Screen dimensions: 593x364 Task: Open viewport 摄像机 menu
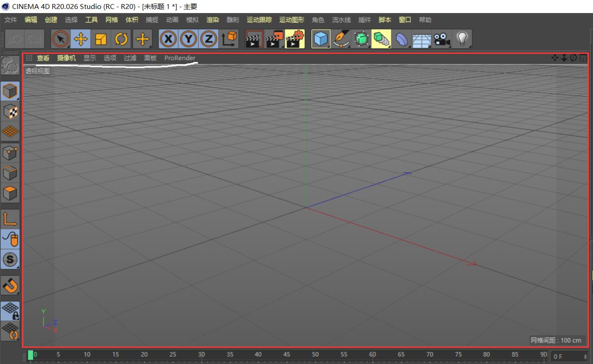coord(66,58)
